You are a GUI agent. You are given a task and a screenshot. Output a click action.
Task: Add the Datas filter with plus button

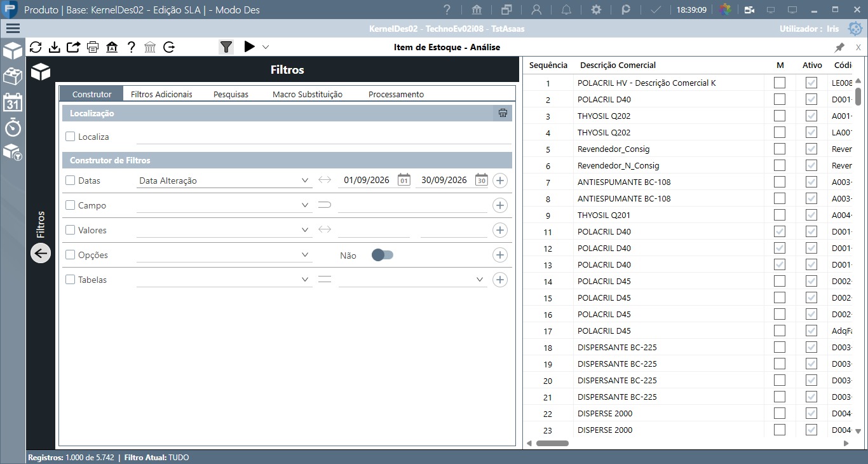pos(500,181)
